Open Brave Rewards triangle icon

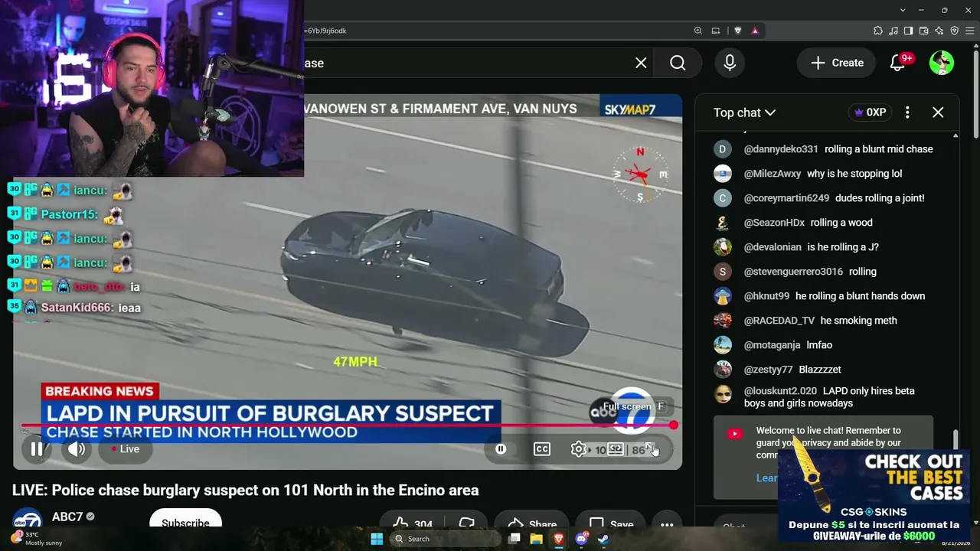pos(755,31)
